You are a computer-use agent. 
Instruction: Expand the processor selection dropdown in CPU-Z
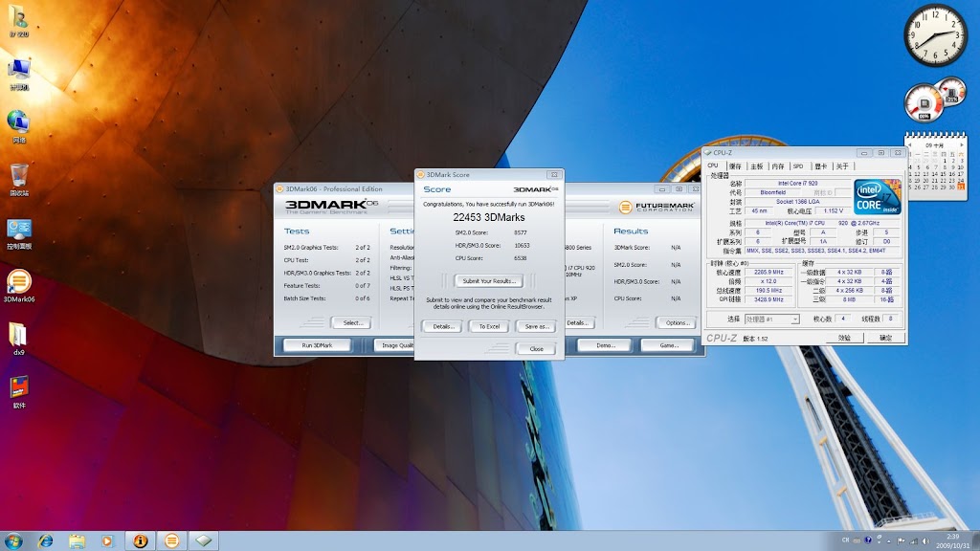click(x=794, y=320)
